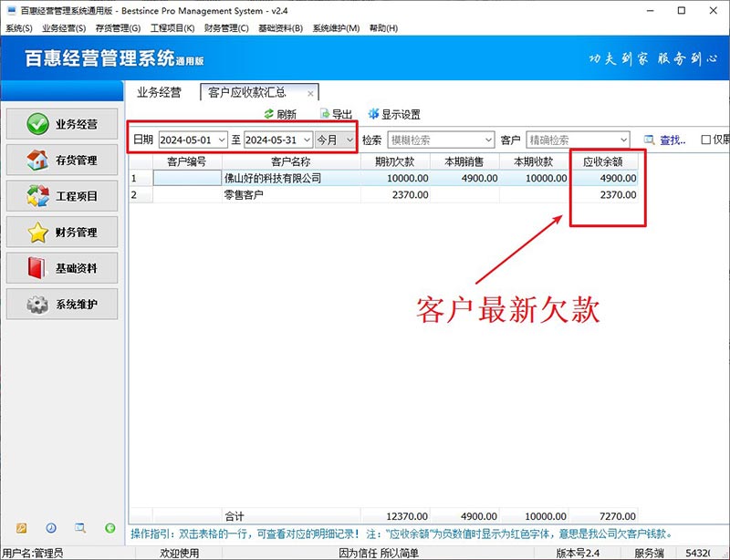The height and width of the screenshot is (560, 730).
Task: Click the green checkmark icon for 业务经营
Action: click(37, 124)
